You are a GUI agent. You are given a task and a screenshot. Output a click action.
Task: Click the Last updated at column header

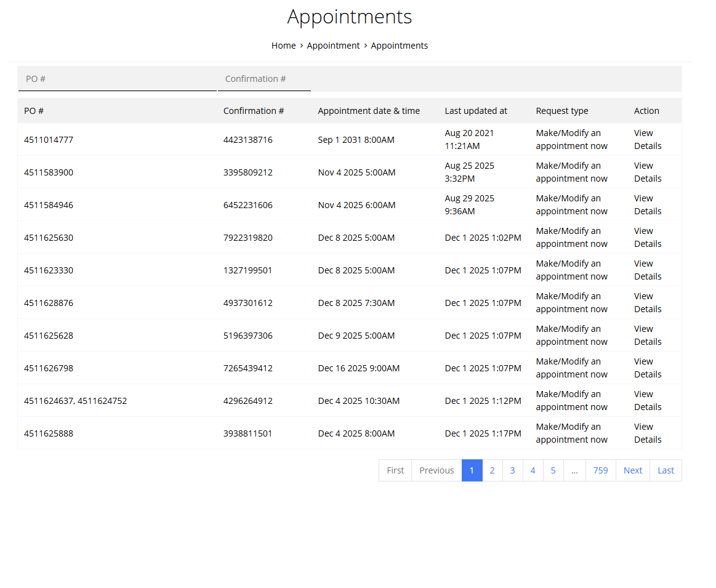coord(476,111)
